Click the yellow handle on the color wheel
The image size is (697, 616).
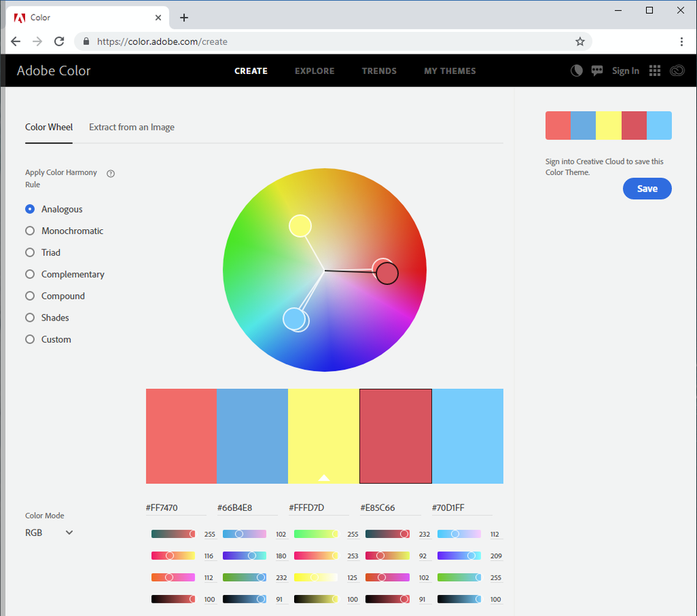(300, 226)
